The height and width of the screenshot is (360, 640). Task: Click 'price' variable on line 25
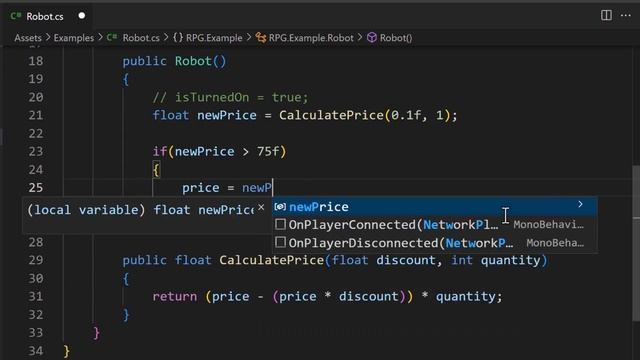click(200, 188)
